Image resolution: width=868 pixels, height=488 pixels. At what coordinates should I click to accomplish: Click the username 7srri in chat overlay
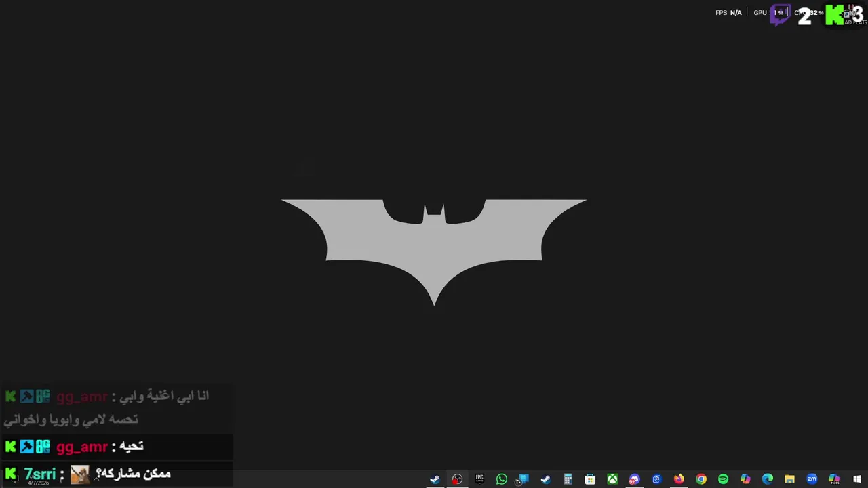[40, 474]
